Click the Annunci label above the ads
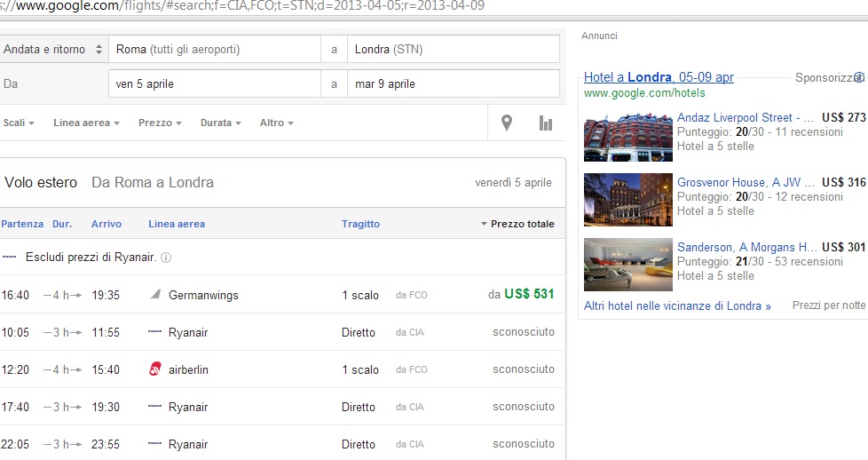The width and height of the screenshot is (868, 460). click(599, 36)
